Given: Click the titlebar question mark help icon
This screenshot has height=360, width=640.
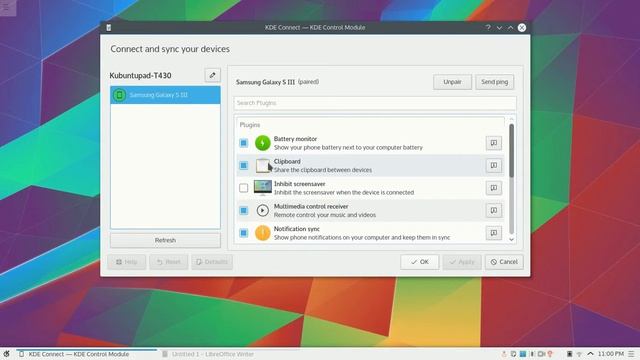Looking at the screenshot, I should (488, 27).
